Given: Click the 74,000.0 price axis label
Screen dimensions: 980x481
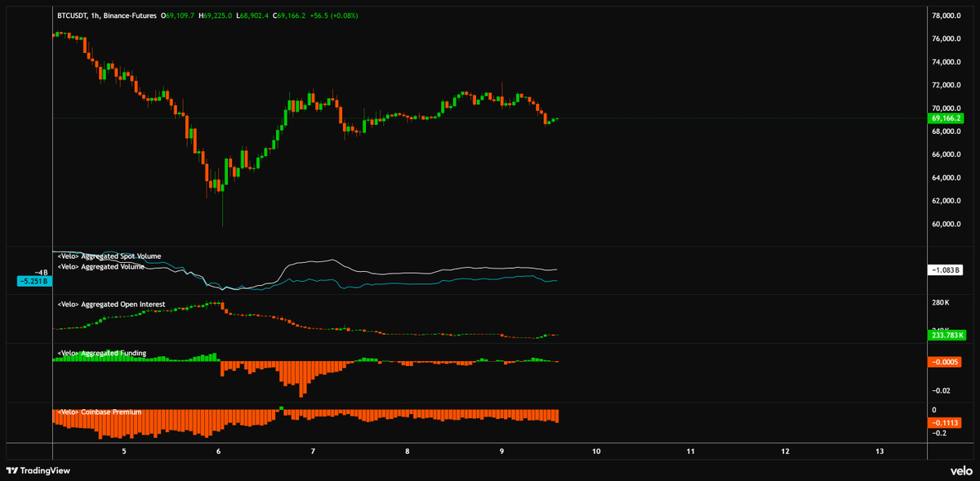Looking at the screenshot, I should [947, 62].
